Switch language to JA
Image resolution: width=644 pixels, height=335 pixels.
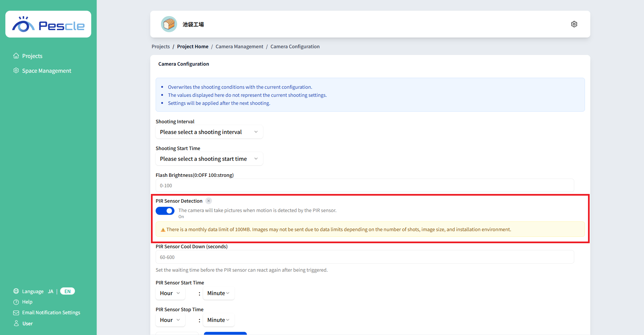pyautogui.click(x=51, y=291)
